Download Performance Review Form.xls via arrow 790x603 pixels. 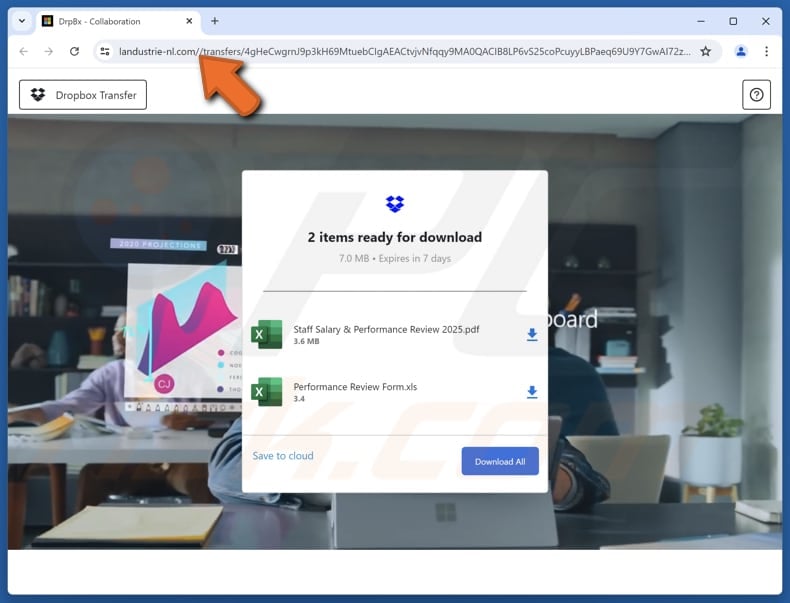(x=532, y=392)
